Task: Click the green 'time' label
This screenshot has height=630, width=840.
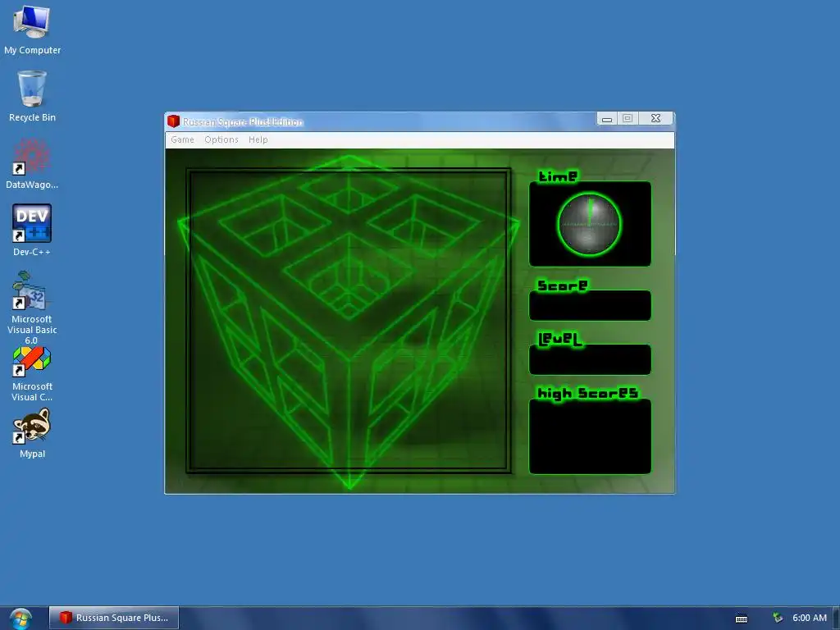Action: [x=558, y=176]
